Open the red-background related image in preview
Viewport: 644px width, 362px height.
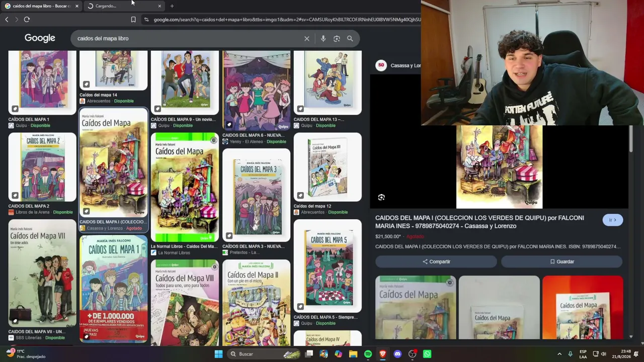click(x=583, y=307)
